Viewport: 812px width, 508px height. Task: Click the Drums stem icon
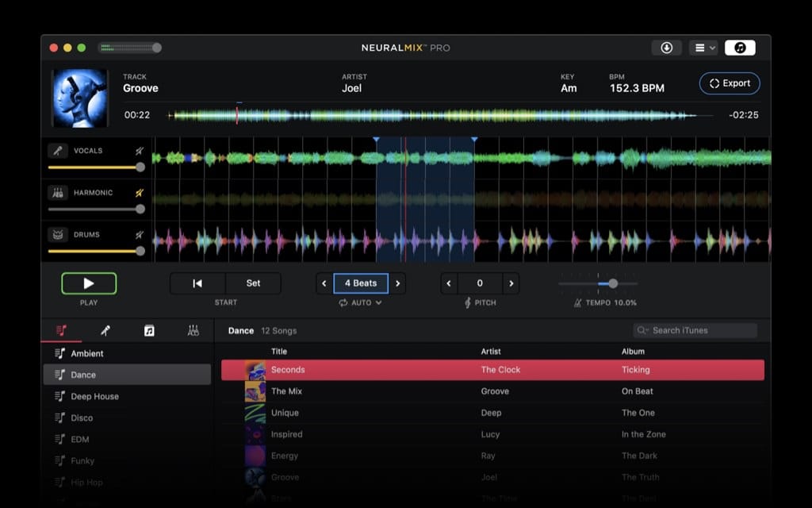point(56,234)
